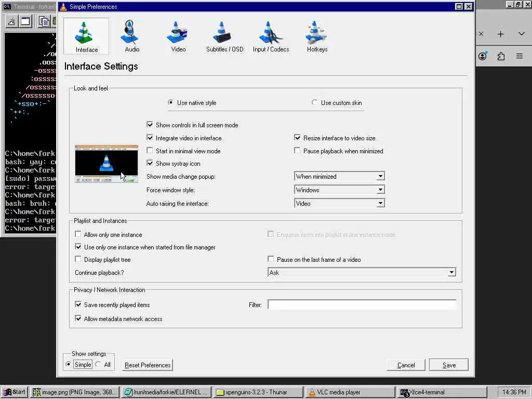
Task: Open Auto raising the interface dropdown
Action: pyautogui.click(x=339, y=204)
